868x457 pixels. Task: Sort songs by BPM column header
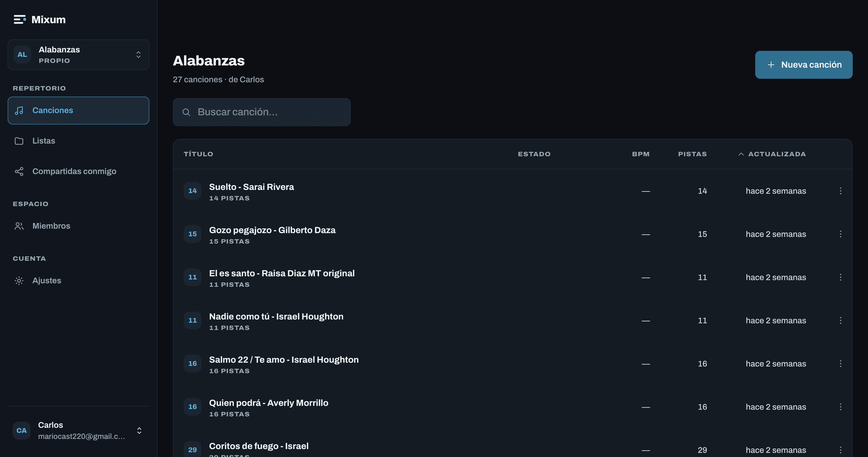point(641,154)
